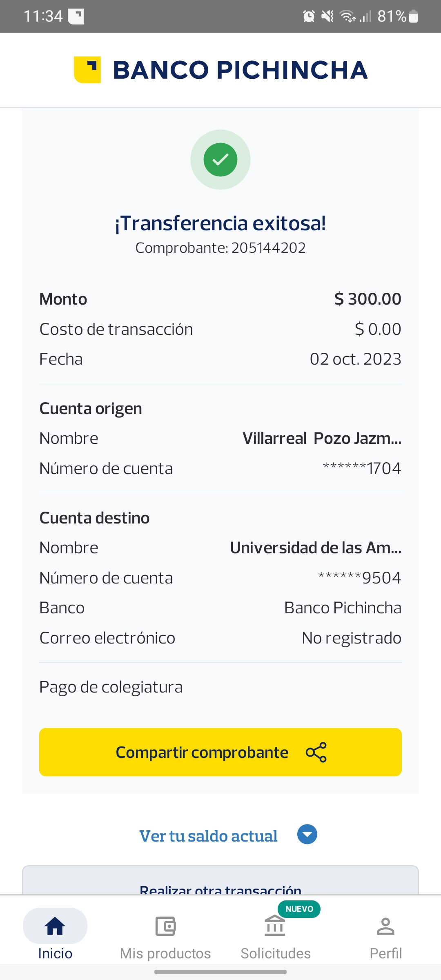Tap the NUEVO badge on Solicitudes
Screen dimensions: 441x980
pos(299,909)
